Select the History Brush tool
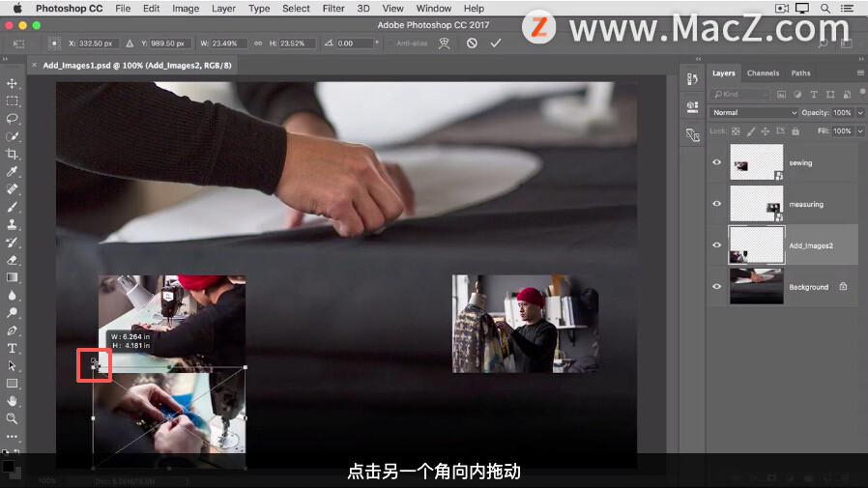868x488 pixels. coord(12,243)
